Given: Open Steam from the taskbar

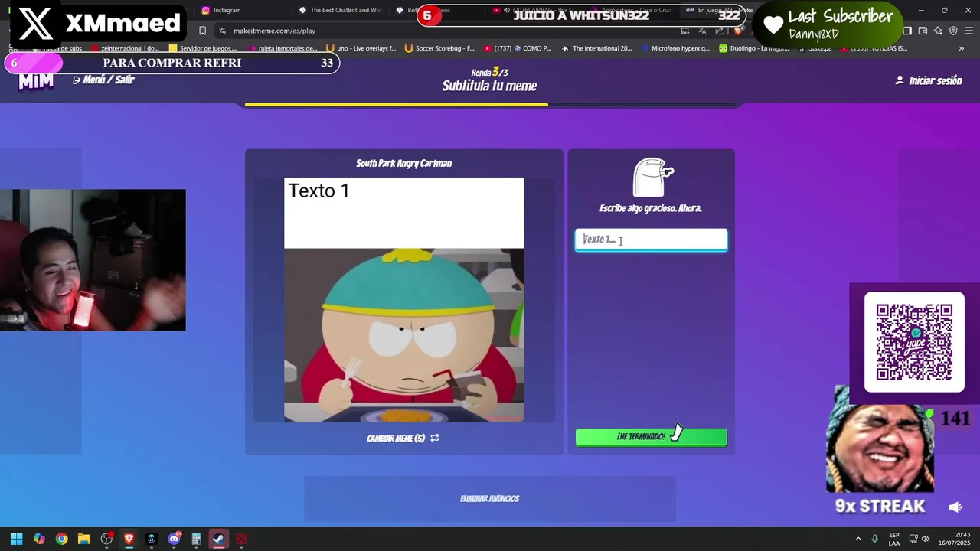Looking at the screenshot, I should [219, 539].
